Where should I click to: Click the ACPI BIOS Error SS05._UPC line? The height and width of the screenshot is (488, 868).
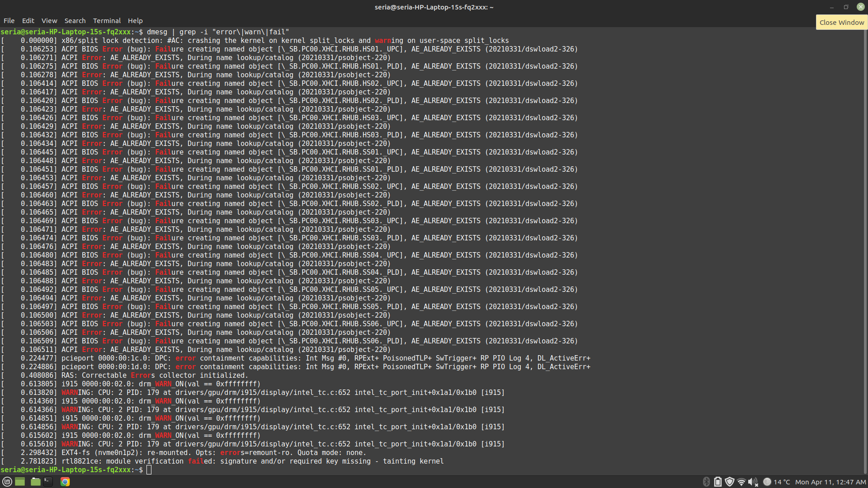pos(289,290)
